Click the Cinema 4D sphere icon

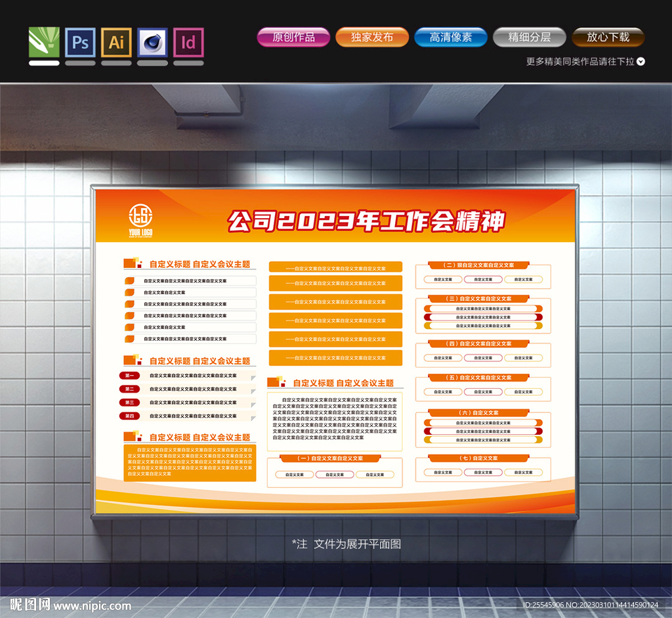click(x=152, y=42)
